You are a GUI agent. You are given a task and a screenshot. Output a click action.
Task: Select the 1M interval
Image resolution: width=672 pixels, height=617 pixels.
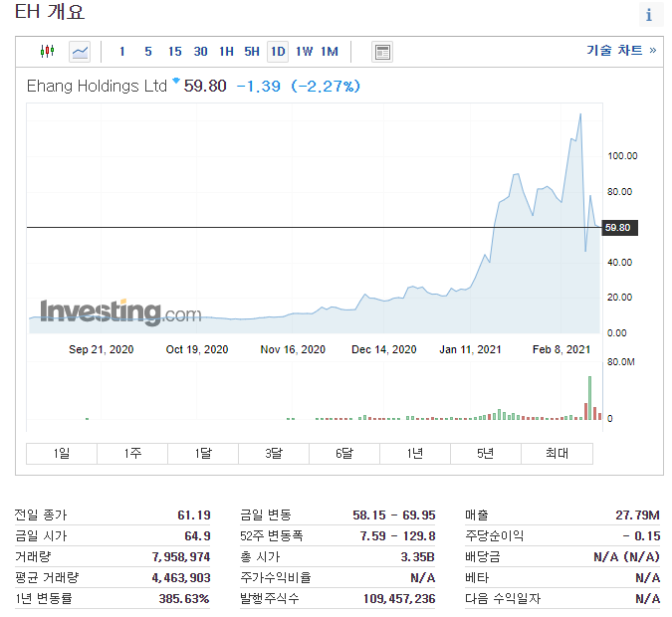click(330, 52)
